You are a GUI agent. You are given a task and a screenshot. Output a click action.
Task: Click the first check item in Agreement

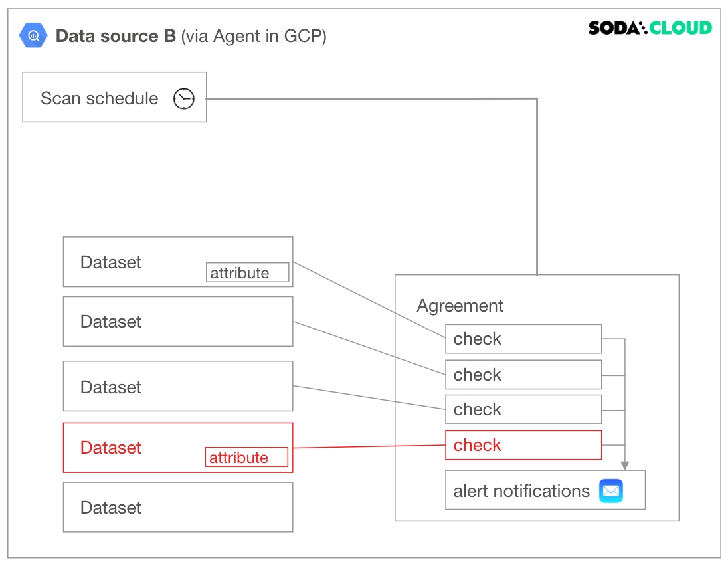coord(523,339)
